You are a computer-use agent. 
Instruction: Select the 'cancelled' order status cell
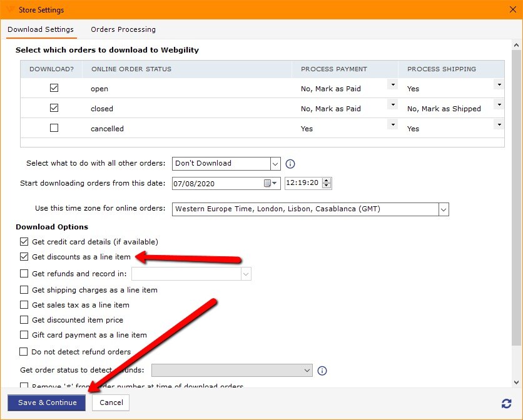187,128
